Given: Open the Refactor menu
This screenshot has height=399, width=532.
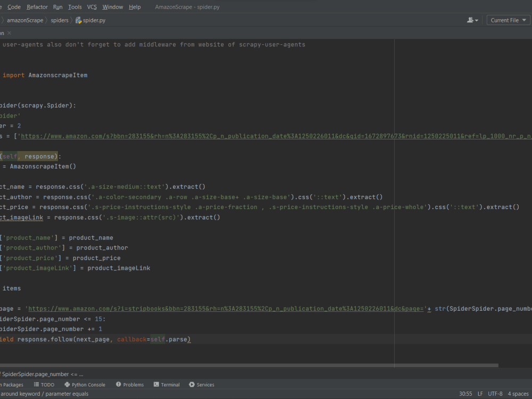Looking at the screenshot, I should click(37, 7).
